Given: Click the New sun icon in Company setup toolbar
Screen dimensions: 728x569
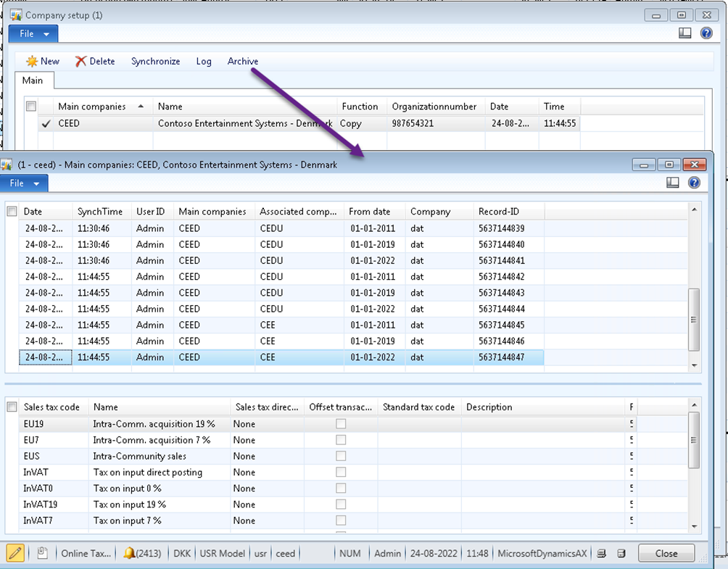Looking at the screenshot, I should (32, 62).
